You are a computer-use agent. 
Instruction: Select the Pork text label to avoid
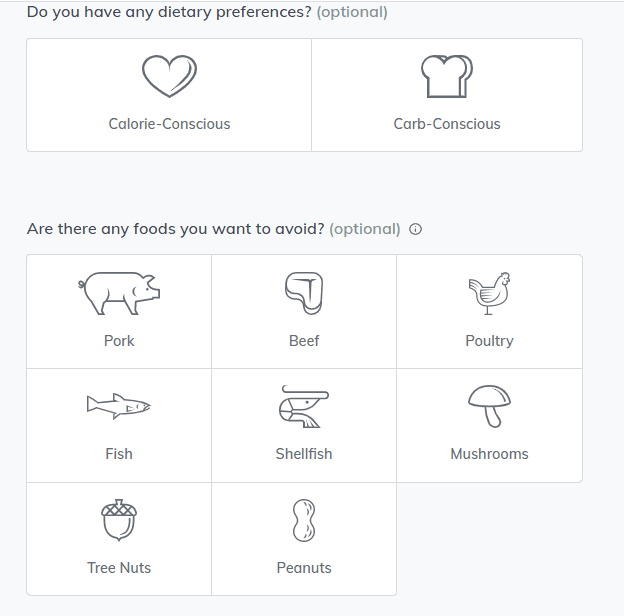(x=119, y=341)
